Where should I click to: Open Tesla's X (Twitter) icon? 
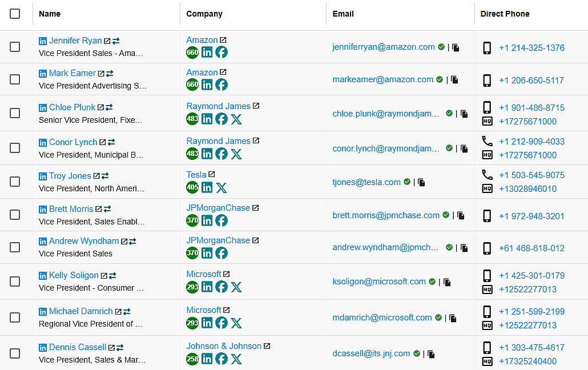(x=221, y=187)
